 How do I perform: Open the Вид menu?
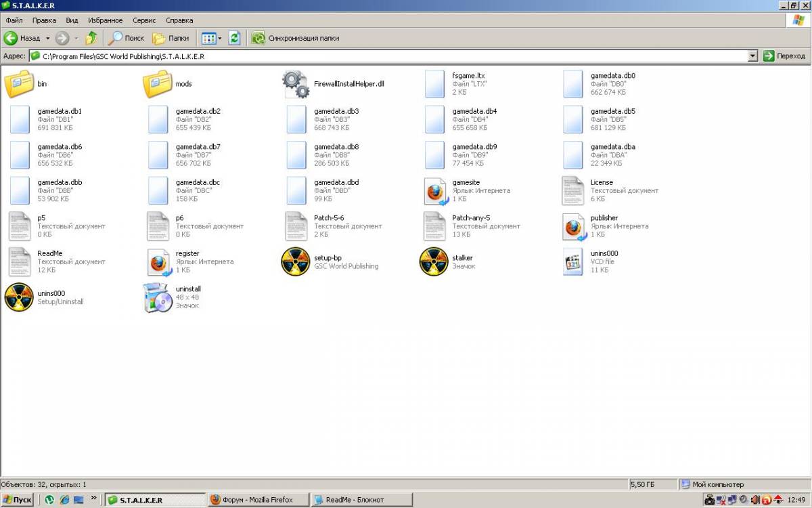click(x=72, y=20)
